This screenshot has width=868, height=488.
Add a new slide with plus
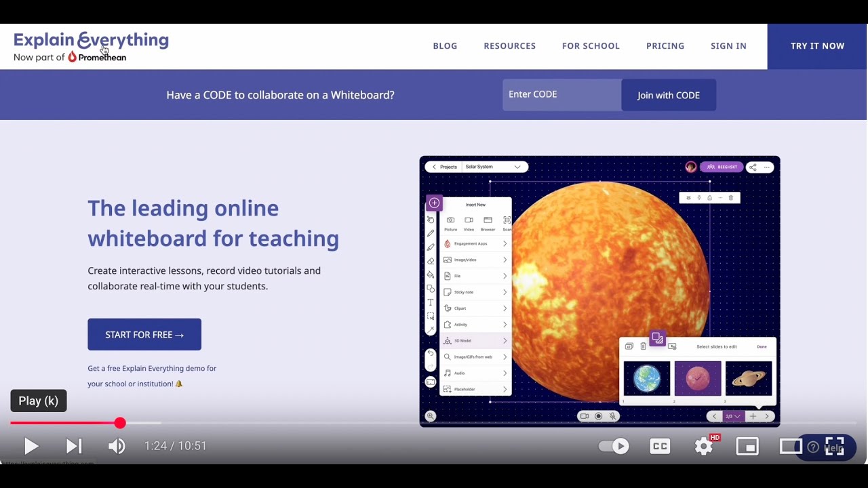click(x=753, y=417)
